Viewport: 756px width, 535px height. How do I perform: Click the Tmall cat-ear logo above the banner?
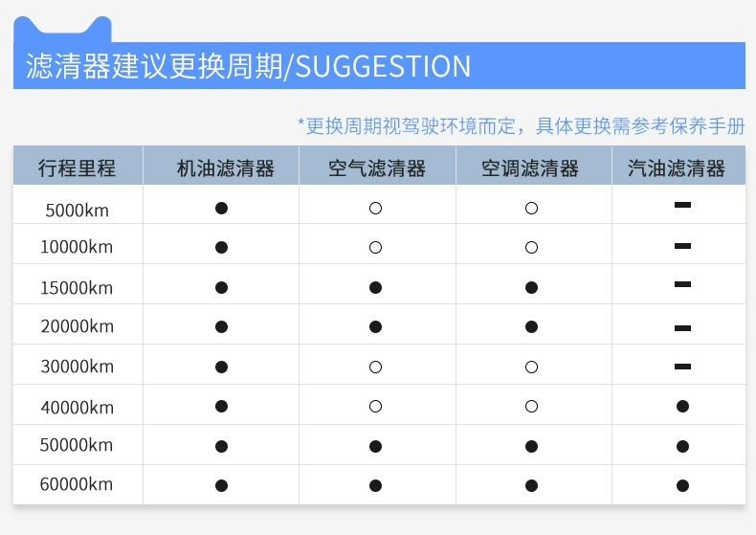tap(62, 29)
